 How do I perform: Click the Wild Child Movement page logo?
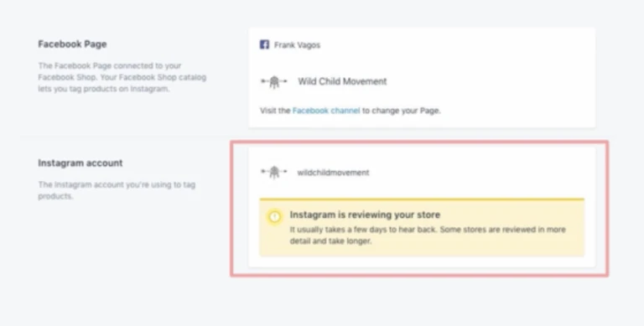(x=274, y=82)
